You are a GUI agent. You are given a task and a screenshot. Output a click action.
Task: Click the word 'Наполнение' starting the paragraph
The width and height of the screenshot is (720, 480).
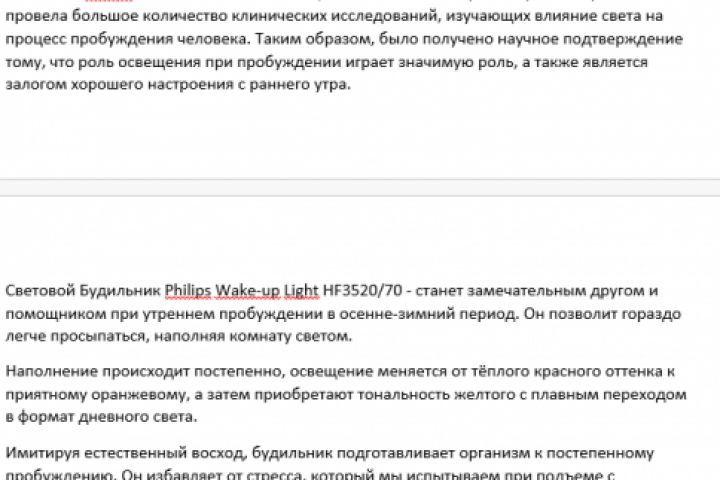coord(51,372)
